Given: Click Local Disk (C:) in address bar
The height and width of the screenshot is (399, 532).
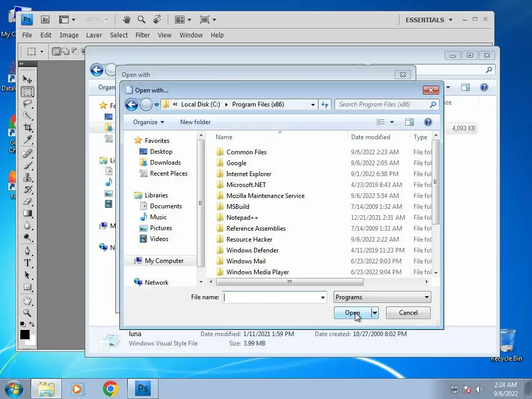Looking at the screenshot, I should point(201,104).
